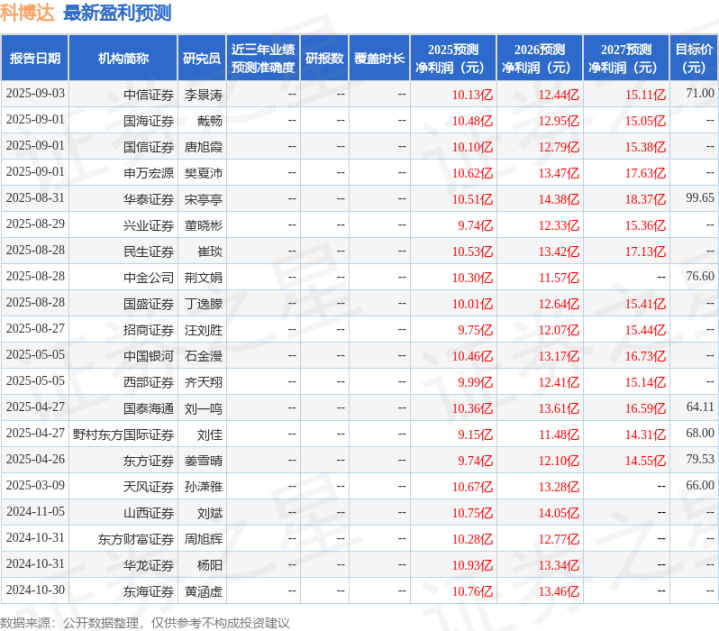Click the 覆盖时长 column header
This screenshot has width=719, height=631.
tap(379, 58)
